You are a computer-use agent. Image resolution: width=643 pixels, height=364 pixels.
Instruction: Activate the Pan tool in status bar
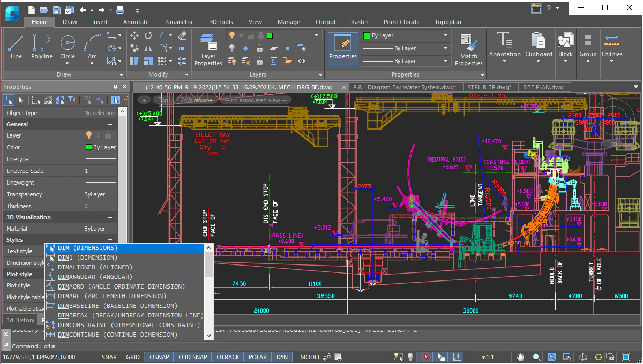point(520,357)
